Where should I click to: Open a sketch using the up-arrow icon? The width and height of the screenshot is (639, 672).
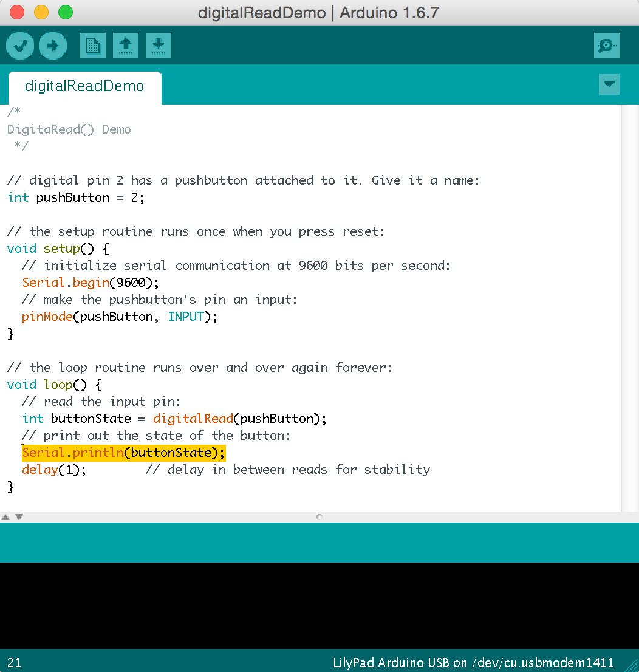tap(126, 46)
